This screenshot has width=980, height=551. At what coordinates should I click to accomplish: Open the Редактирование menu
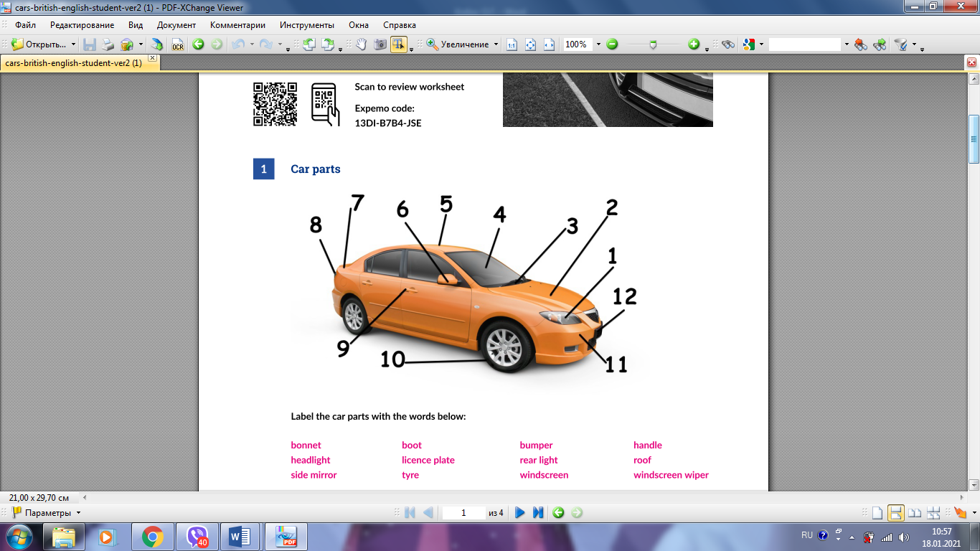(82, 25)
